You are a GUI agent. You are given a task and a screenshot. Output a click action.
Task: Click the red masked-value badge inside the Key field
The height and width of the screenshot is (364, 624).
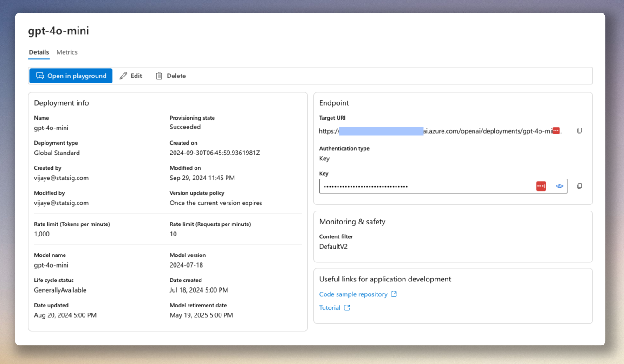pyautogui.click(x=540, y=186)
